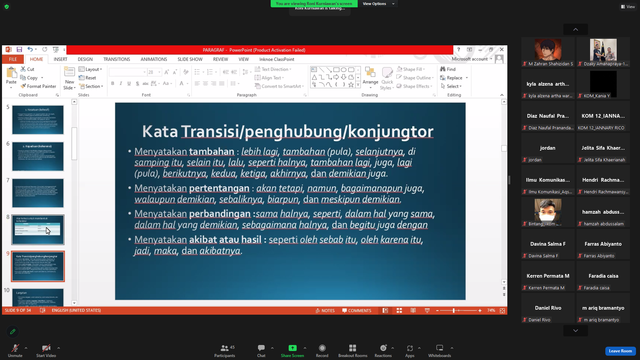Click the green Share Screen button
This screenshot has width=640, height=360.
(x=292, y=350)
